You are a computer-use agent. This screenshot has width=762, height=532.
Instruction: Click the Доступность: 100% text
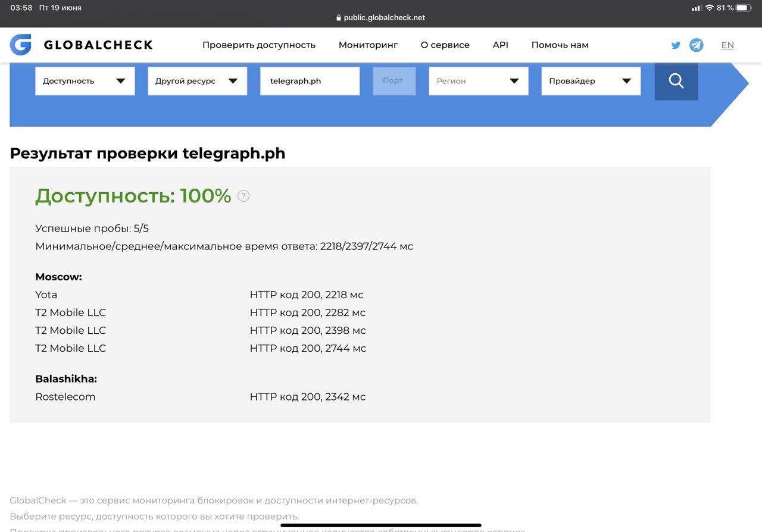(x=133, y=196)
